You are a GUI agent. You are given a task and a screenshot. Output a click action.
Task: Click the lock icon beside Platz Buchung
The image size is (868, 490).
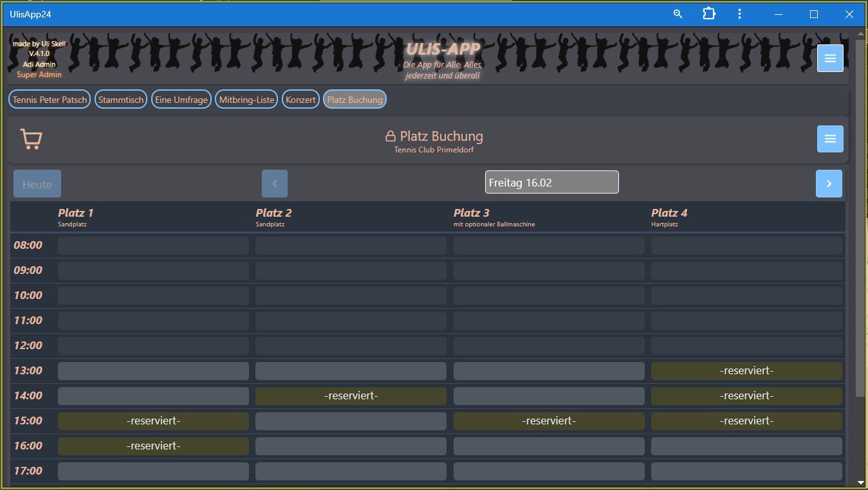click(x=390, y=136)
